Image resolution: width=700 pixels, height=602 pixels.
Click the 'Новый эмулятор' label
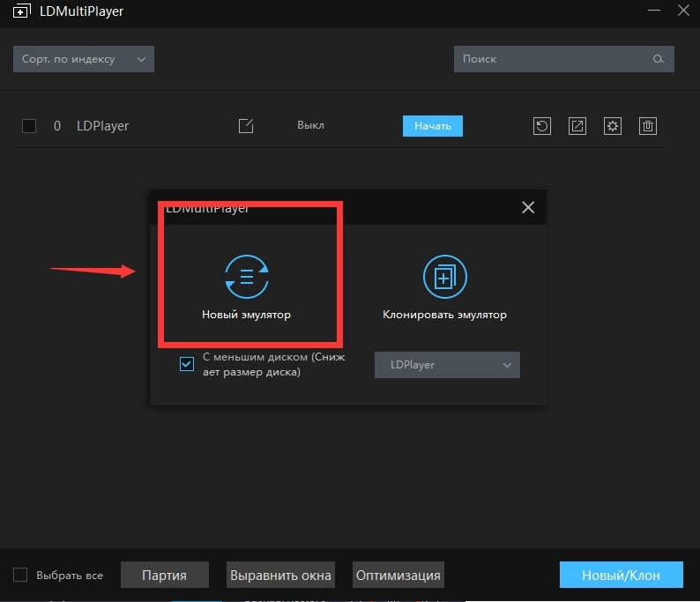pyautogui.click(x=247, y=315)
